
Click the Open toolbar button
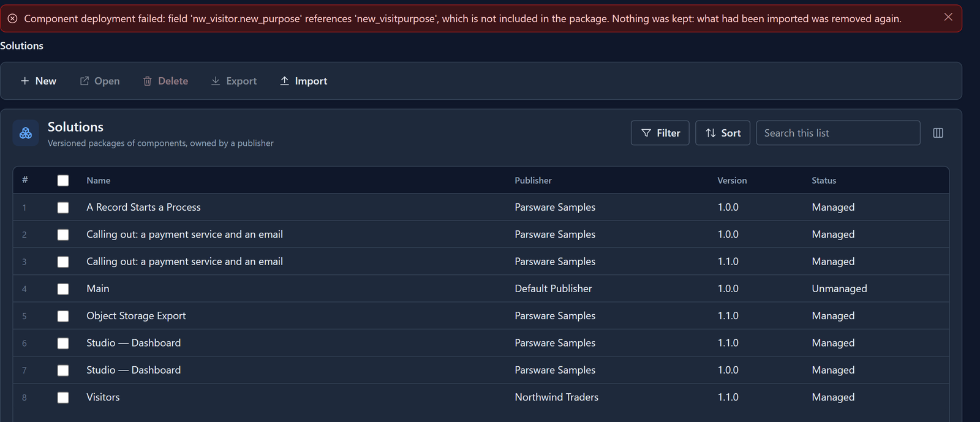pos(100,81)
